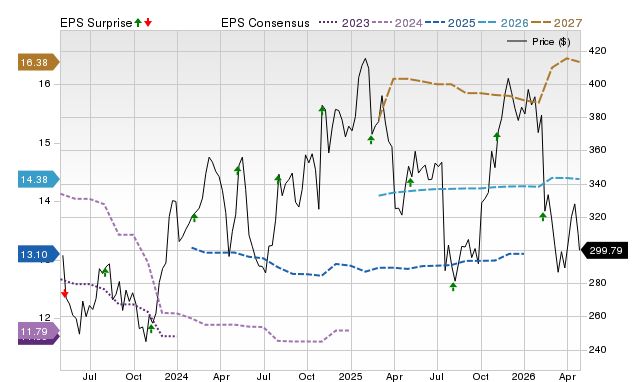Click the 16.38 consensus value badge
The height and width of the screenshot is (382, 640).
pyautogui.click(x=39, y=62)
